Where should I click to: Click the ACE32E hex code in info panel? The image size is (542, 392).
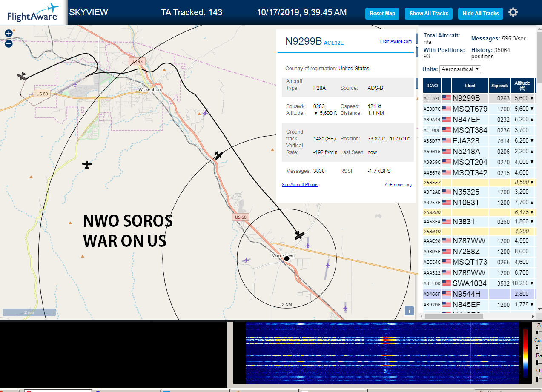(333, 43)
